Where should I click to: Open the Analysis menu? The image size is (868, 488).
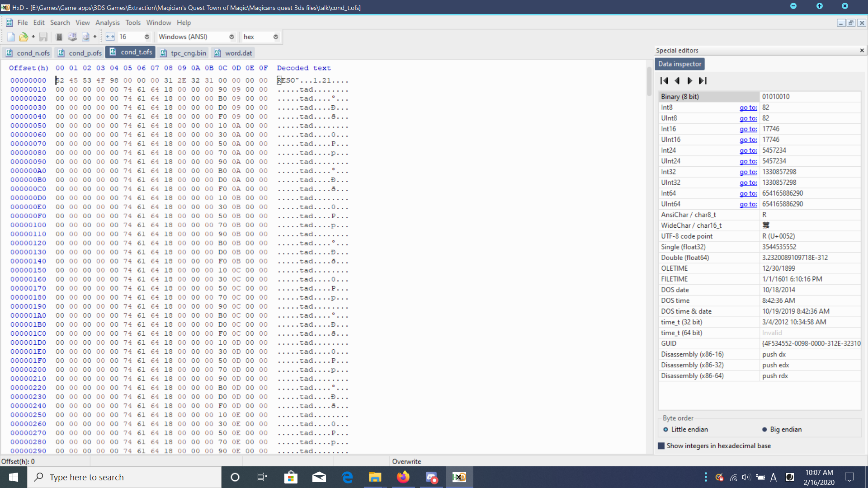[108, 23]
